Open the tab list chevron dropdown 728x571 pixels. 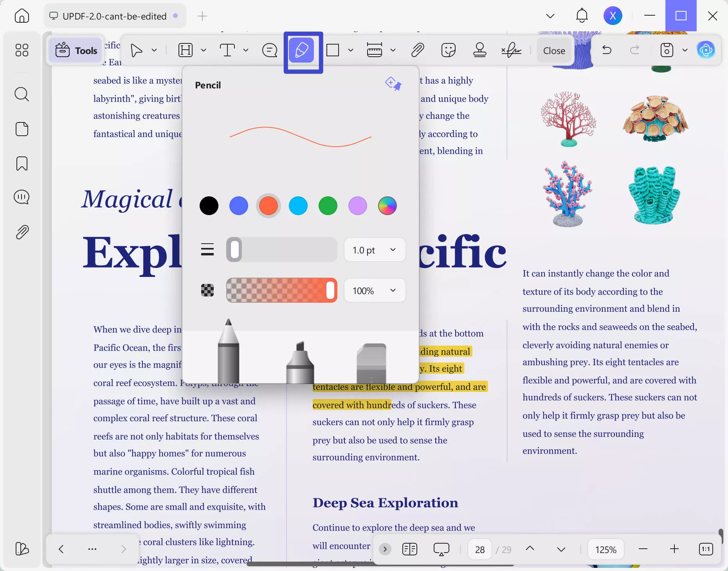pos(550,16)
